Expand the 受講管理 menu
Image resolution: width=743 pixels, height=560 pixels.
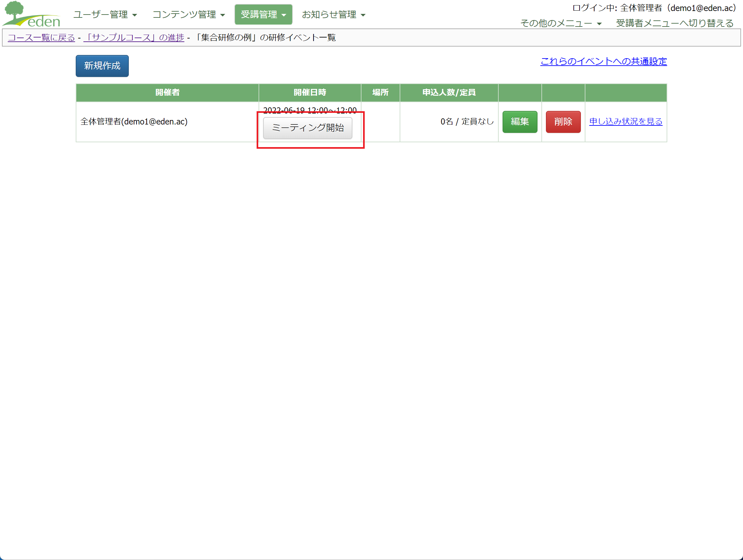tap(263, 15)
